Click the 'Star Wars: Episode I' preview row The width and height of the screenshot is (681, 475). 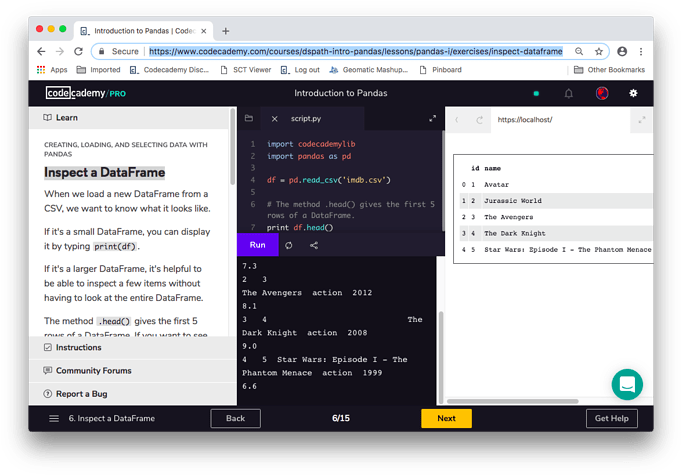(x=556, y=249)
